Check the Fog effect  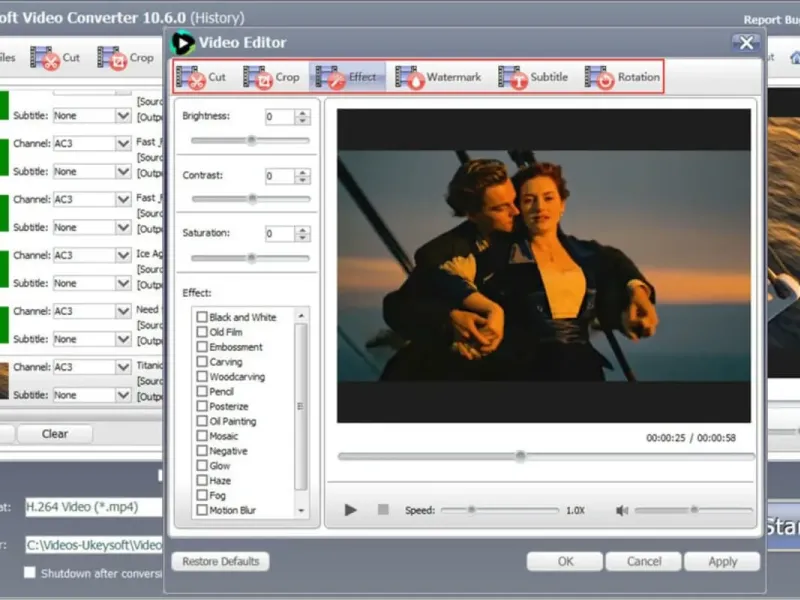202,495
